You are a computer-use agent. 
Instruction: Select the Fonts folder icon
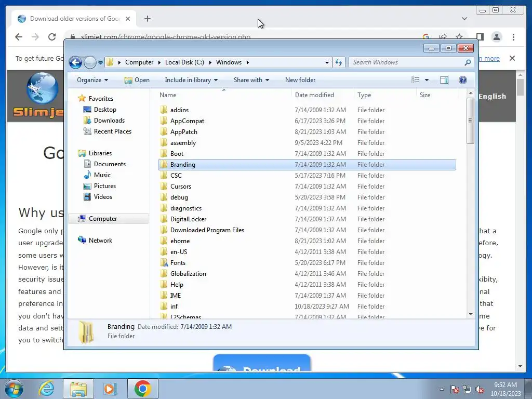[x=164, y=262]
